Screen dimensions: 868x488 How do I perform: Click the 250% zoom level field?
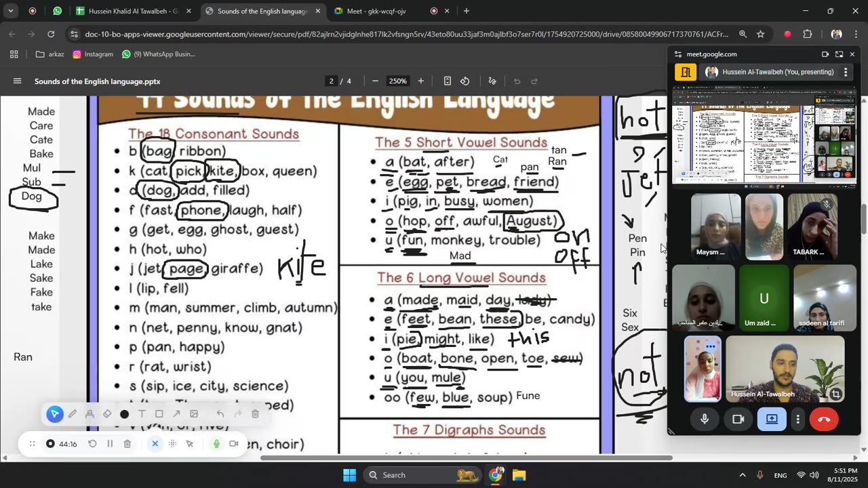click(x=397, y=81)
